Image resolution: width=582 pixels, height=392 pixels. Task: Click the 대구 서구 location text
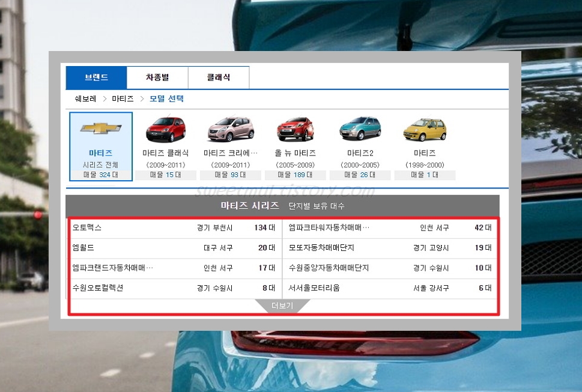click(218, 248)
